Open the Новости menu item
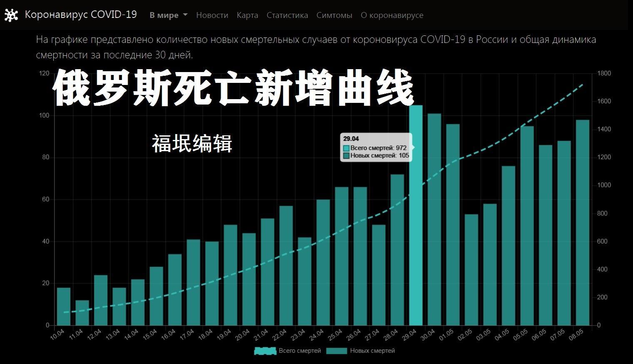Viewport: 633px width, 364px height. tap(212, 15)
